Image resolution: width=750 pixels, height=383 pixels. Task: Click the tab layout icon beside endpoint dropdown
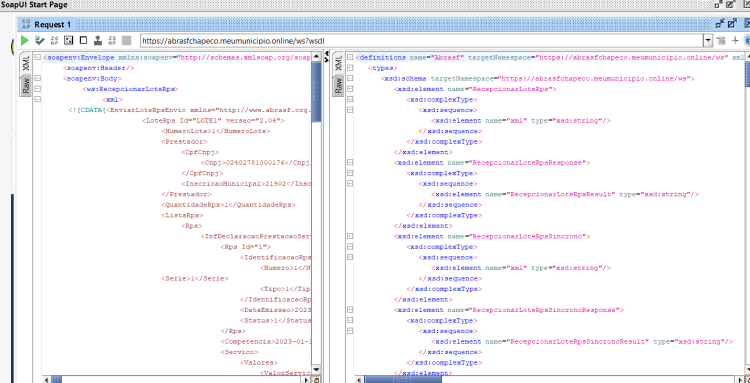coord(721,41)
